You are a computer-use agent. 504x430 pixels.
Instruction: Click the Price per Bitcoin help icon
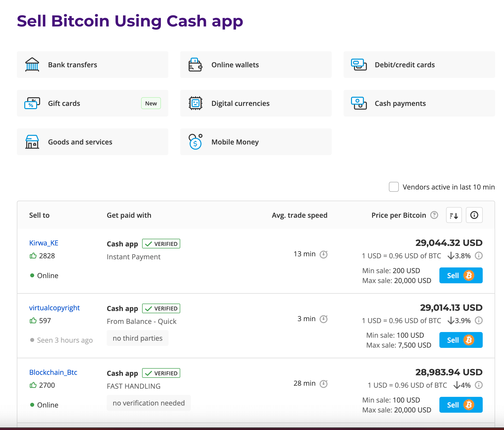tap(434, 215)
